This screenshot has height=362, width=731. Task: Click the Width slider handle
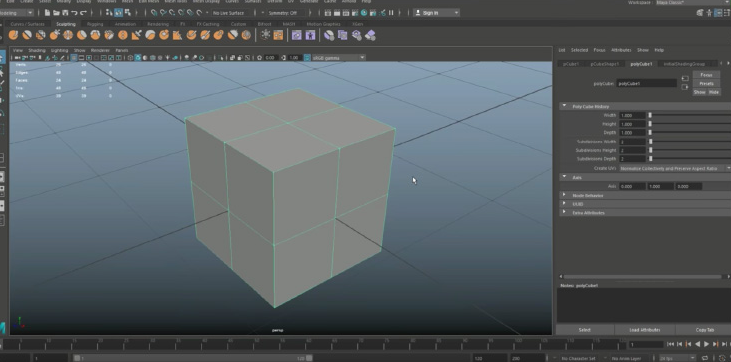(650, 115)
